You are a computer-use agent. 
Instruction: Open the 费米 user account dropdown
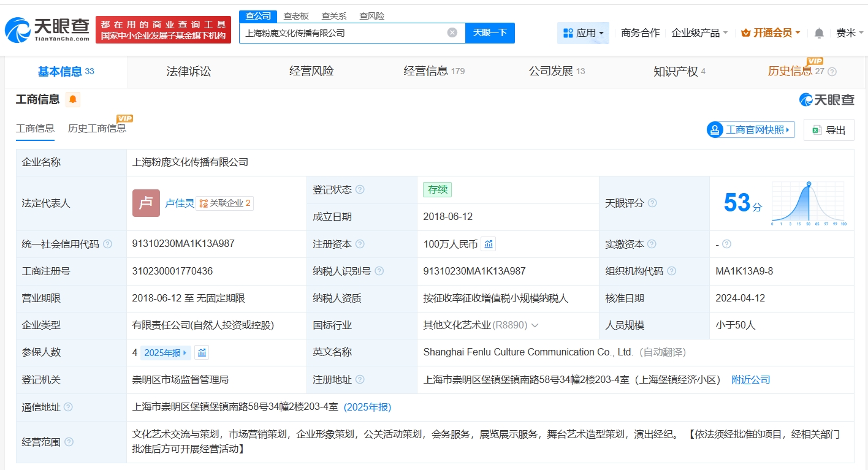pyautogui.click(x=848, y=33)
